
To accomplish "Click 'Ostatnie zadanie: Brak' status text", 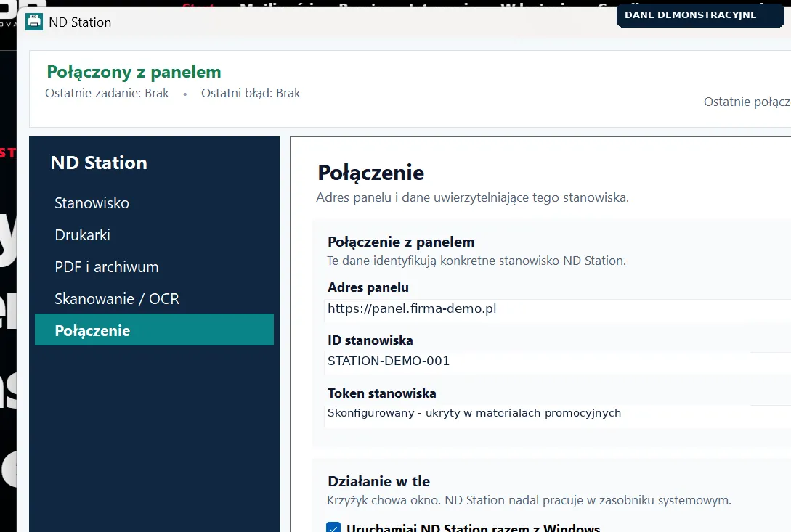I will pos(107,94).
